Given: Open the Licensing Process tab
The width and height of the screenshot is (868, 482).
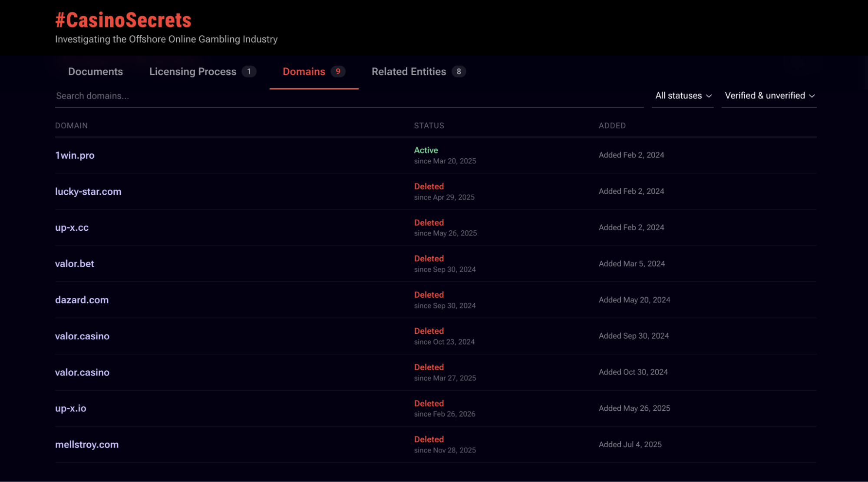Looking at the screenshot, I should click(x=202, y=72).
